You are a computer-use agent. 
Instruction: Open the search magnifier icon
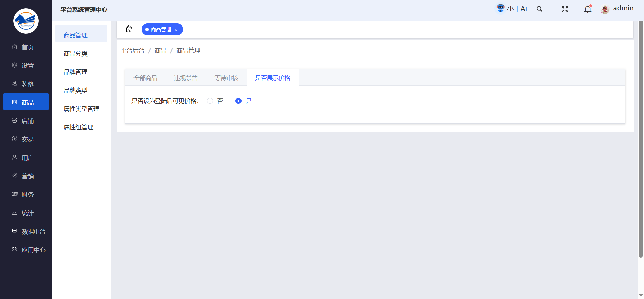tap(539, 9)
